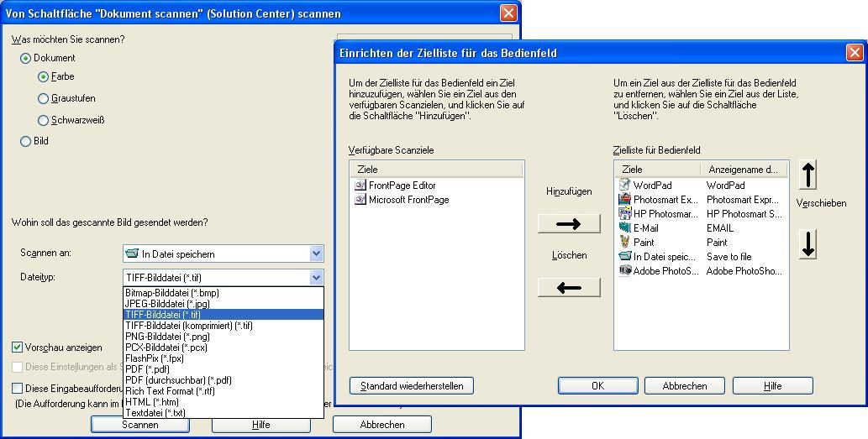
Task: Click the FrontPage Editor icon
Action: click(360, 185)
